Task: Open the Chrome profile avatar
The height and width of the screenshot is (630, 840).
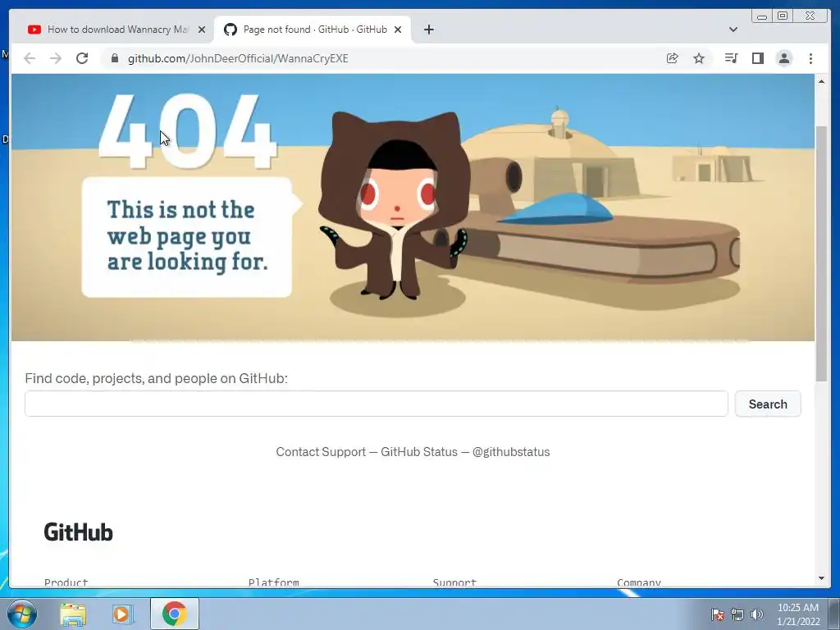Action: [783, 58]
